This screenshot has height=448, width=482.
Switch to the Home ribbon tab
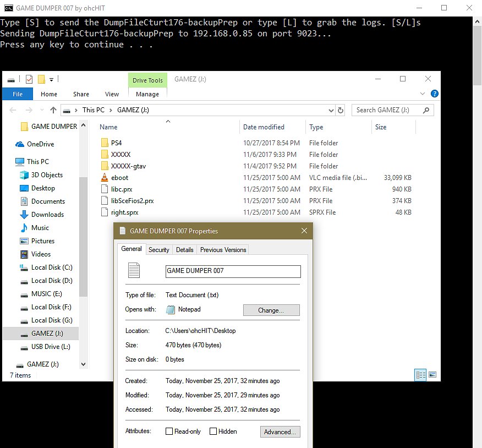[49, 94]
